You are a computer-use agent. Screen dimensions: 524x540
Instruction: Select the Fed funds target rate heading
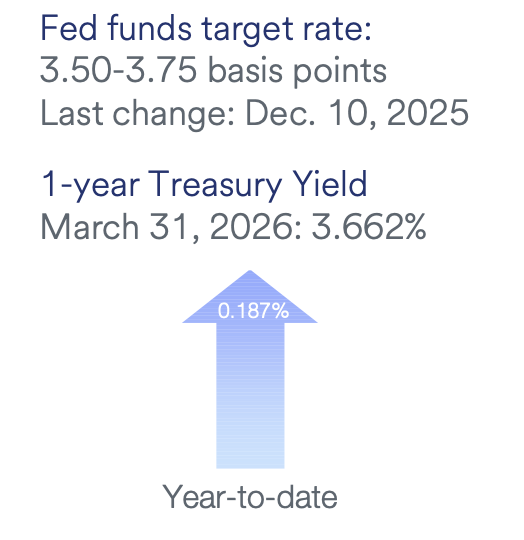[x=206, y=29]
